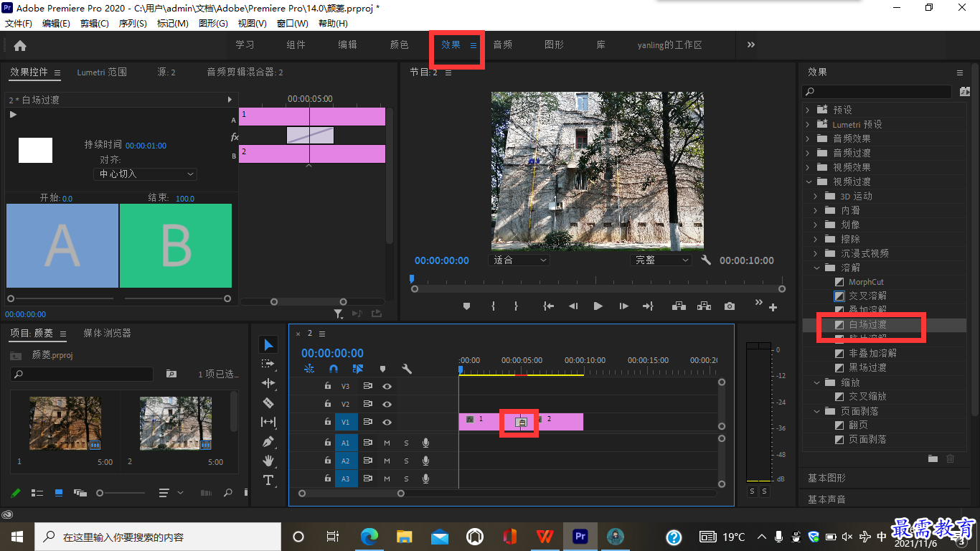Image resolution: width=980 pixels, height=551 pixels.
Task: Click new bin icon in Effects panel
Action: point(933,458)
